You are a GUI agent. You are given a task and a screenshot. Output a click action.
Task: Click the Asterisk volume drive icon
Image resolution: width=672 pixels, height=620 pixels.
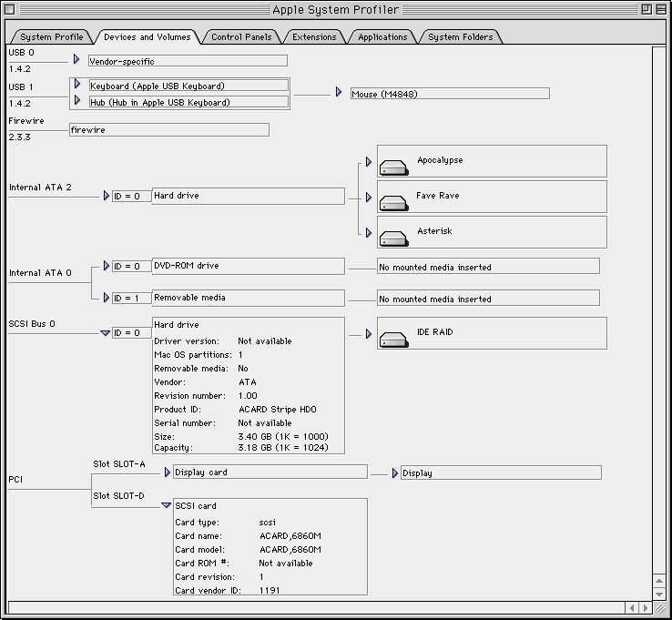(x=393, y=239)
